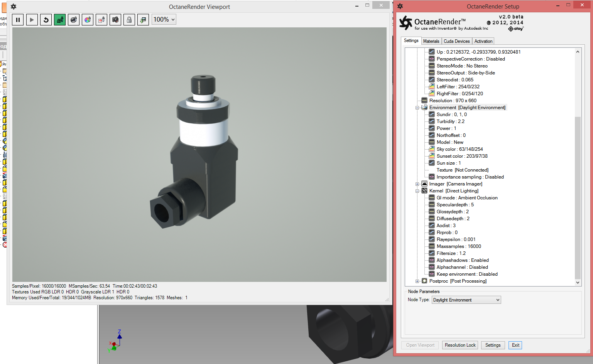Choose the render region picker tool

click(101, 20)
